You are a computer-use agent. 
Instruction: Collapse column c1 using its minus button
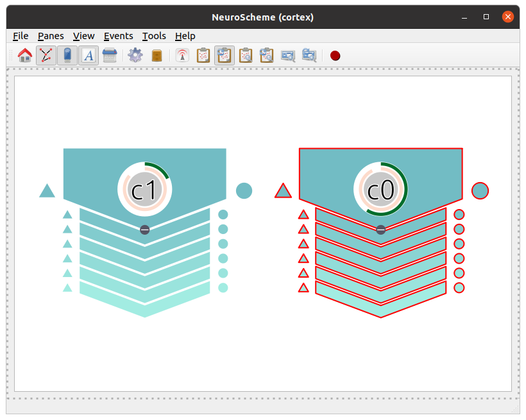(x=145, y=230)
